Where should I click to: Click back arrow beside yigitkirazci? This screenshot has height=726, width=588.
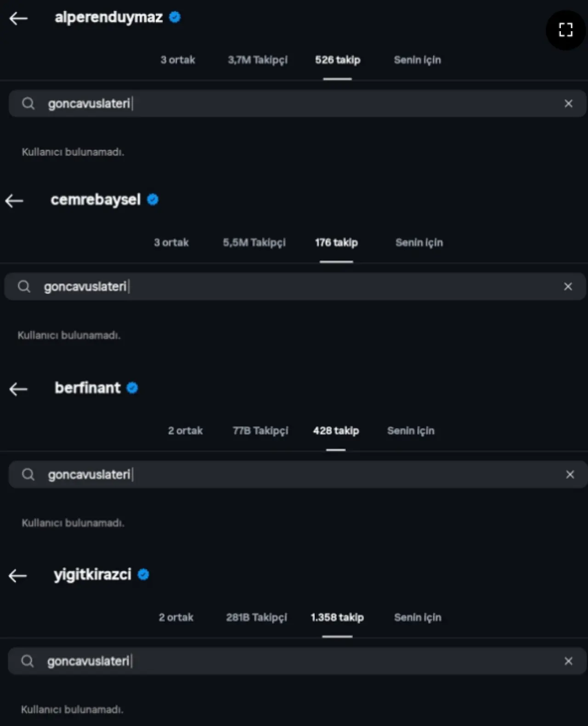point(18,576)
